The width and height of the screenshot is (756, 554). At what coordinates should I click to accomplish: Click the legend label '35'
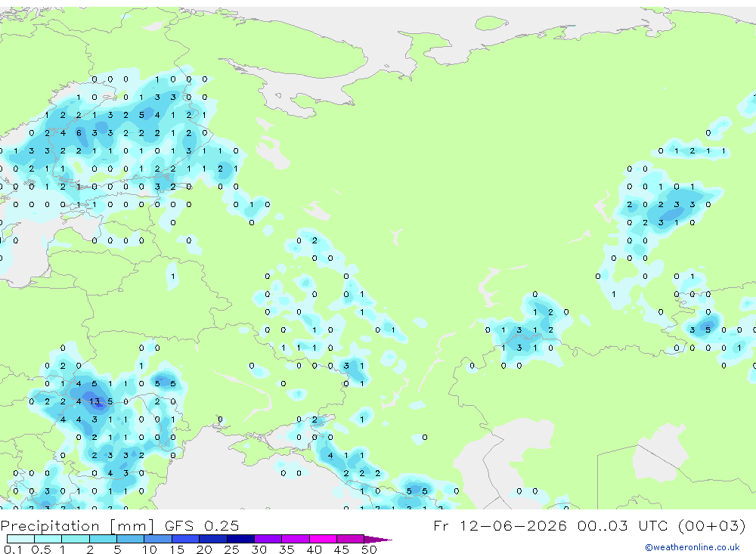coord(287,549)
